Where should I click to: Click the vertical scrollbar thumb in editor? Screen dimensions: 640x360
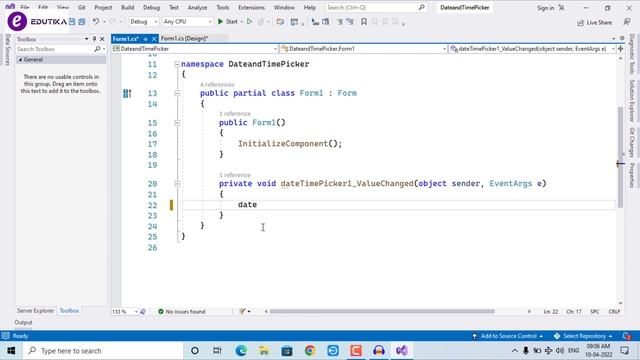tap(620, 157)
